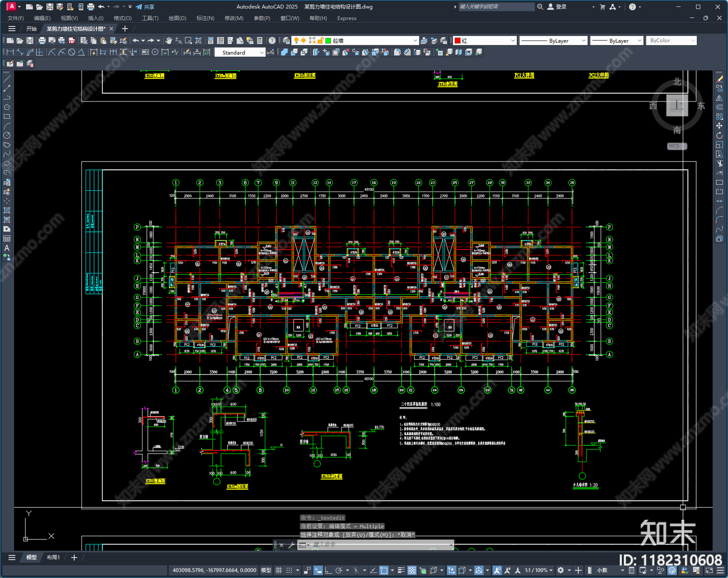Toggle dynamic input in status bar

[x=318, y=570]
